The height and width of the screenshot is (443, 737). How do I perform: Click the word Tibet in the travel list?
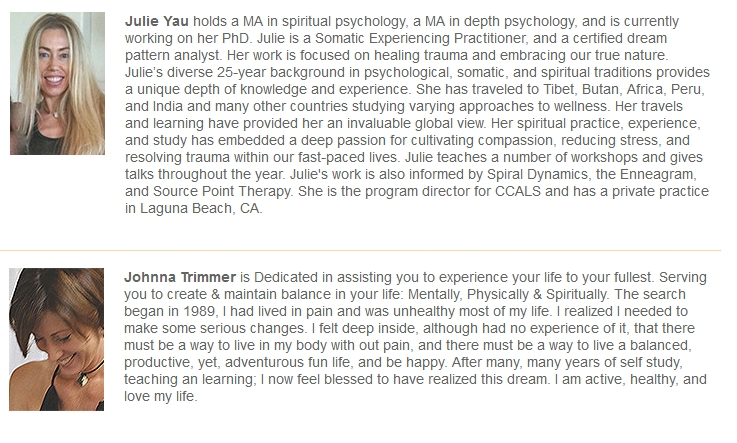tap(559, 89)
